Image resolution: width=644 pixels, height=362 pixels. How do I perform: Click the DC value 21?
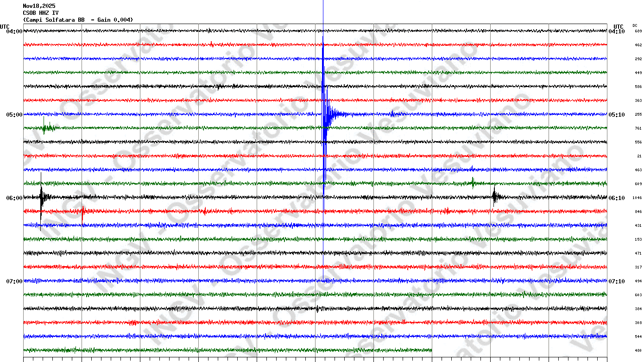pos(639,156)
